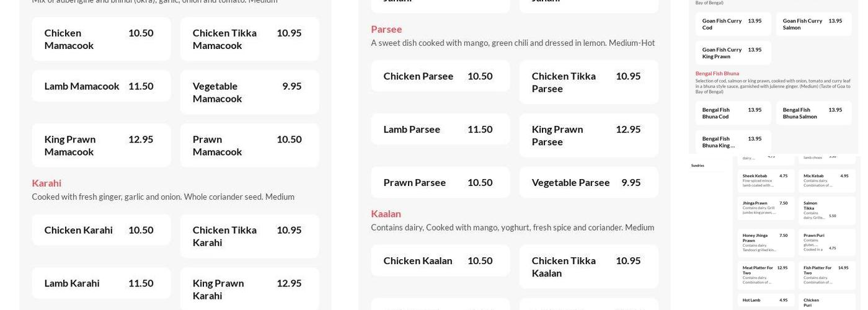Pick Bengal Fish Bhuna Cod card
This screenshot has width=868, height=310.
coord(729,113)
